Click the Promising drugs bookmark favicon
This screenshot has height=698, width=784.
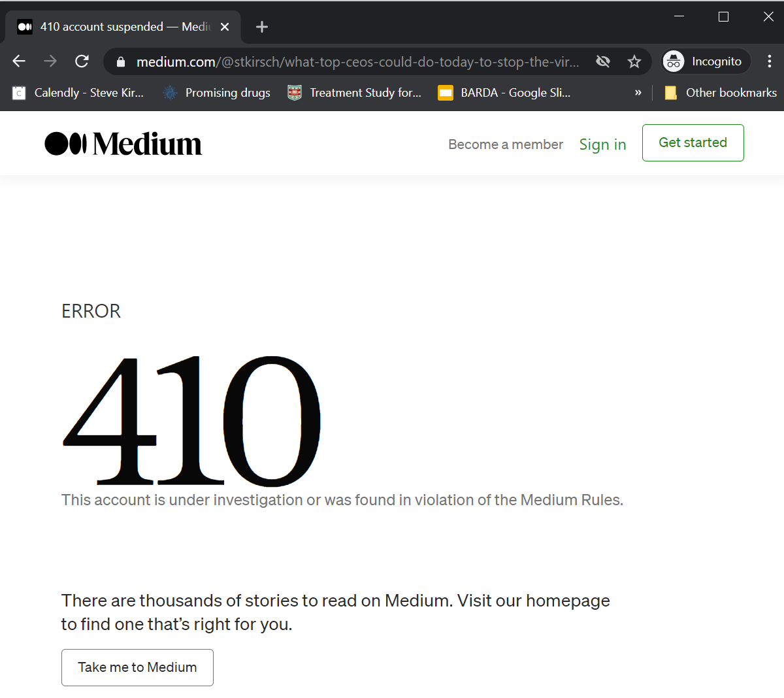[x=170, y=93]
